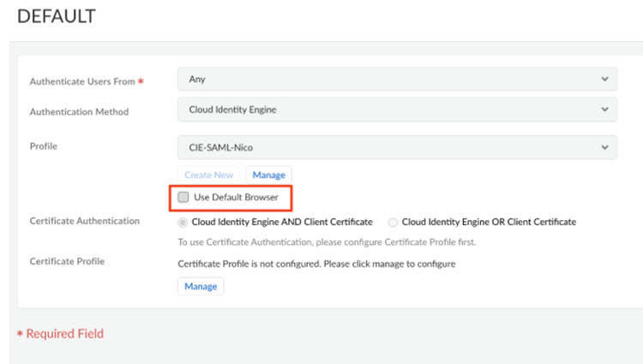Click the Certificate Authentication label
This screenshot has width=643, height=364.
point(84,221)
